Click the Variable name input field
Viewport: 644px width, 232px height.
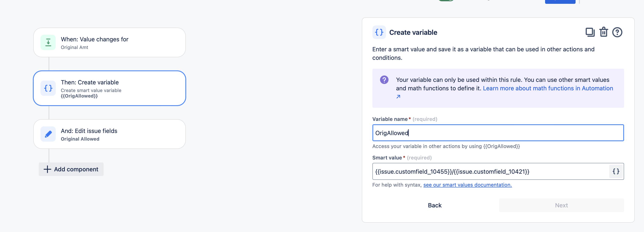[498, 133]
